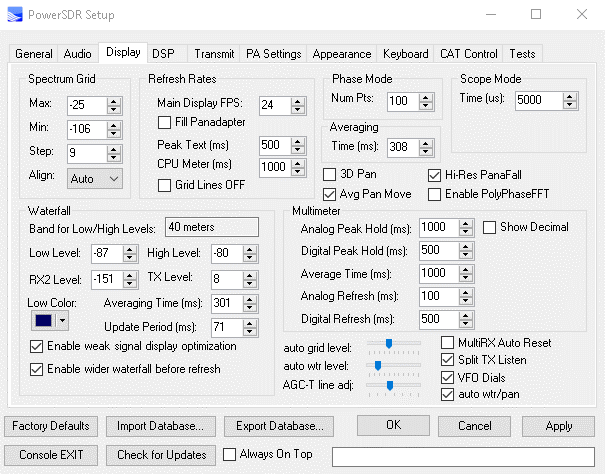Click the Cancel button
The width and height of the screenshot is (605, 474).
475,426
